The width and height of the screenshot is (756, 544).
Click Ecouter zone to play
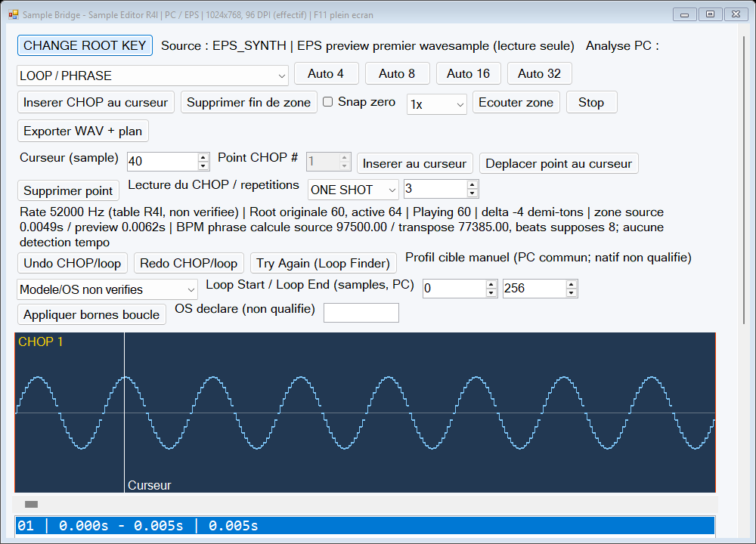pos(516,102)
